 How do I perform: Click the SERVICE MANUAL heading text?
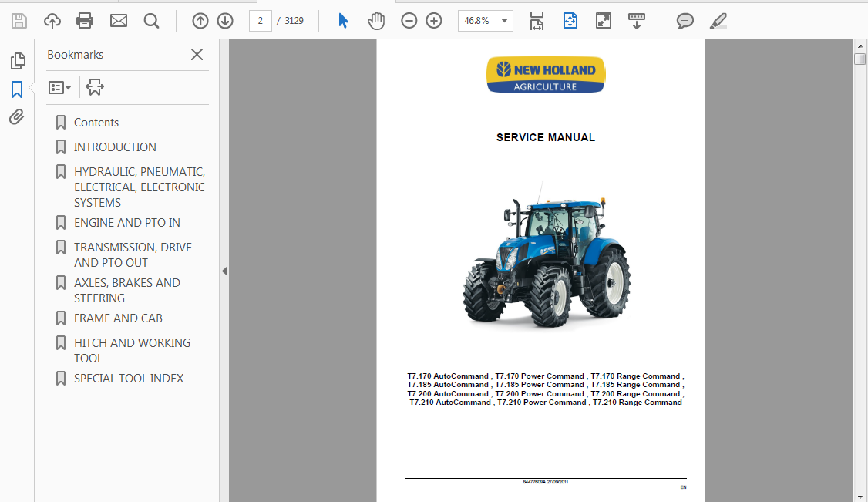point(546,137)
